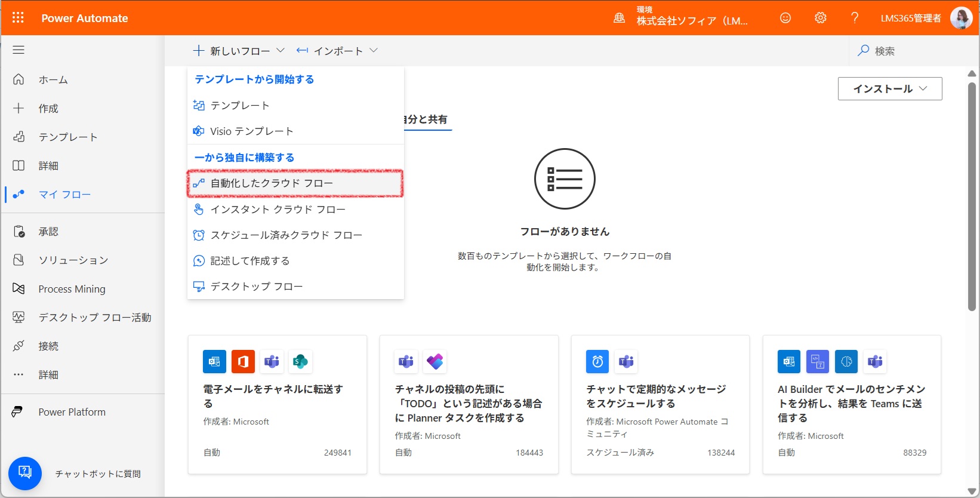This screenshot has height=498, width=980.
Task: Expand the インポート dropdown chevron
Action: 374,50
